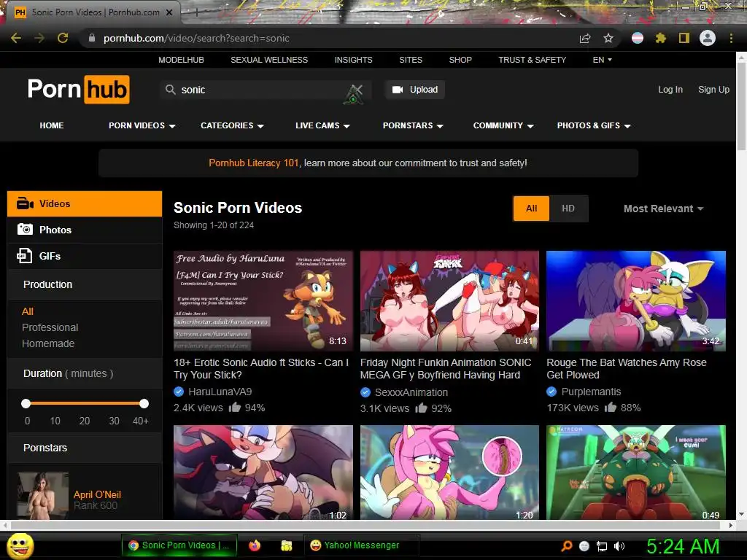Open a new browser tab
This screenshot has width=747, height=560.
coord(196,13)
